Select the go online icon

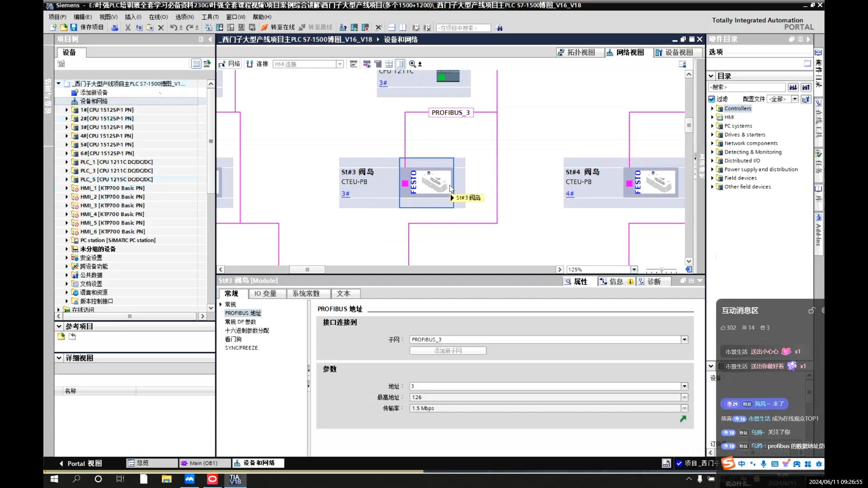[x=263, y=28]
